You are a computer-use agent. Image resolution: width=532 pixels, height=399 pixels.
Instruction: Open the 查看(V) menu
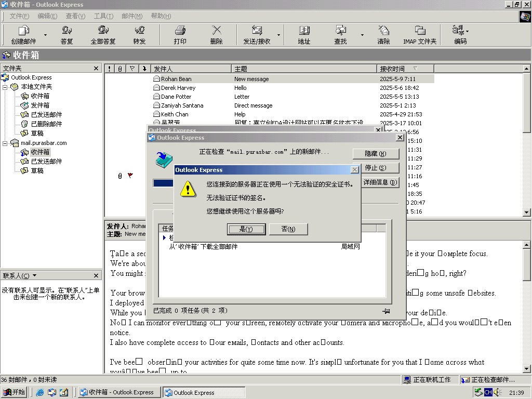[x=76, y=16]
